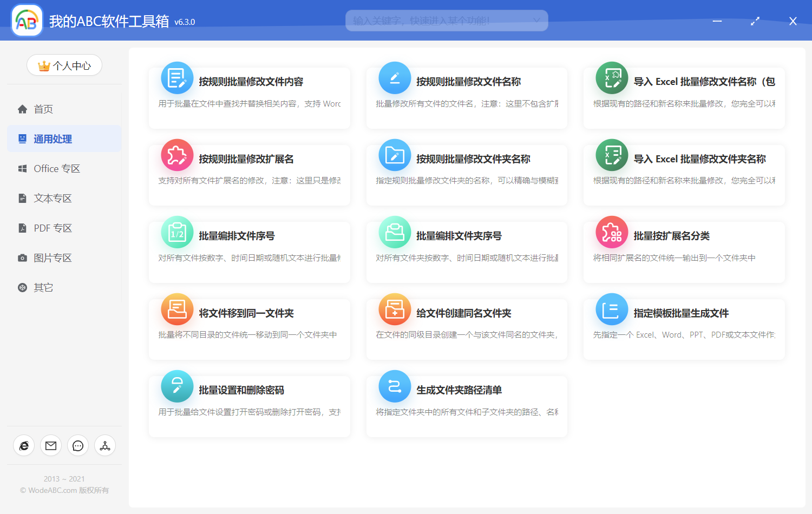
Task: Select the 按规则批量修改扩展名 puzzle icon
Action: [177, 155]
